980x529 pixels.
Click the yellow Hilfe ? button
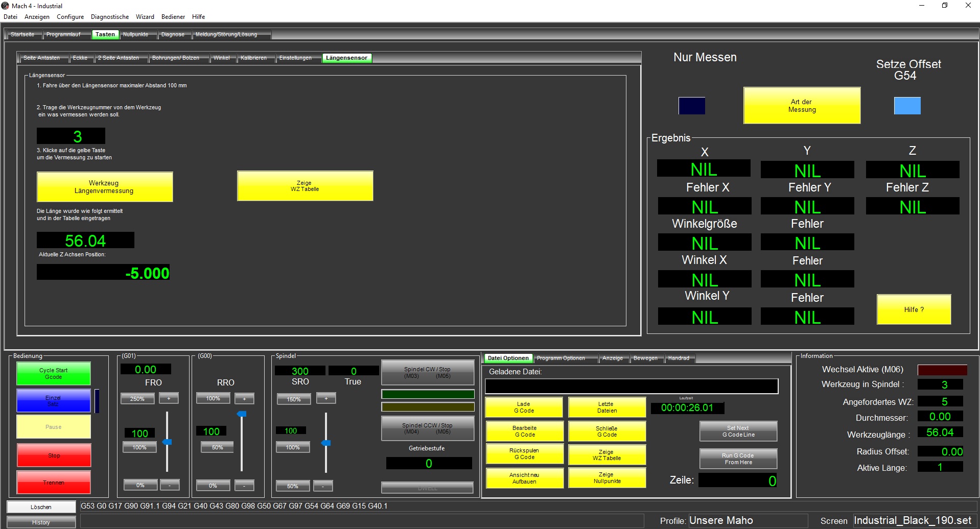tap(914, 309)
